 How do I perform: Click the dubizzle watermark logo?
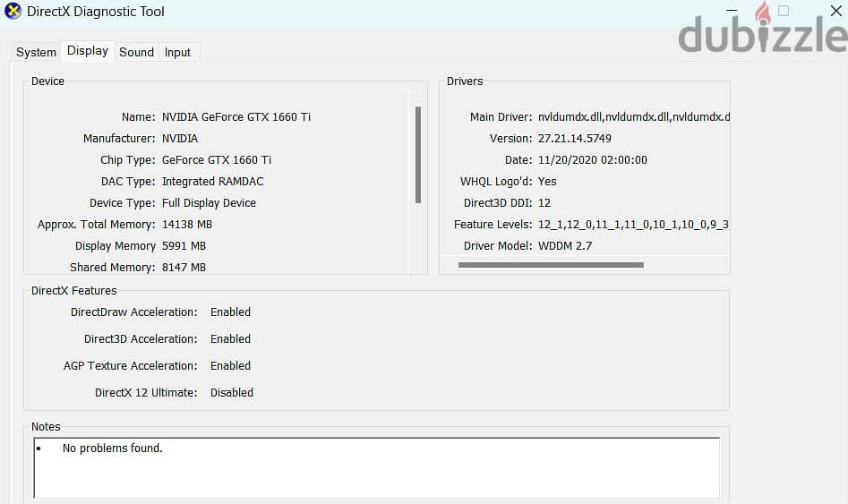pos(761,34)
